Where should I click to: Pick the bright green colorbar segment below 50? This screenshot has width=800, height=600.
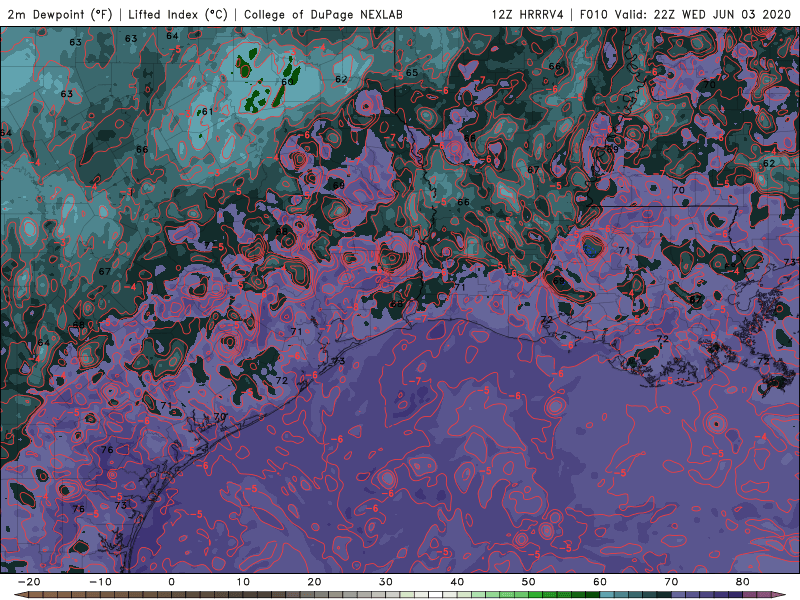536,595
